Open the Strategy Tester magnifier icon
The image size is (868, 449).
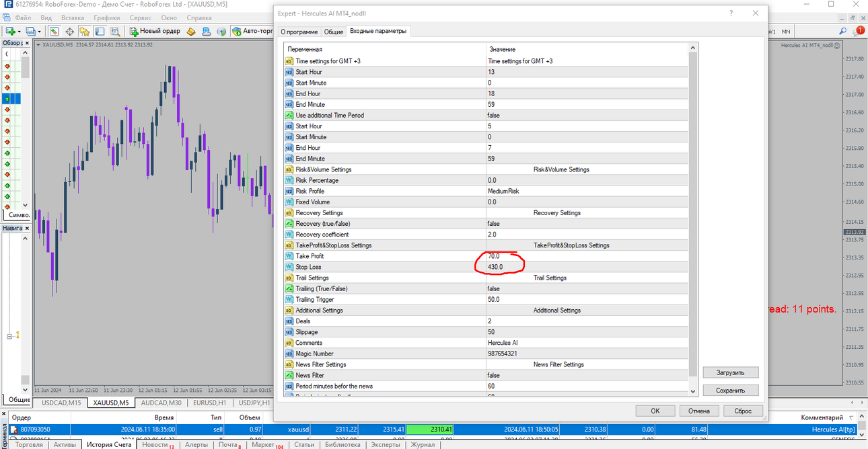pos(115,31)
